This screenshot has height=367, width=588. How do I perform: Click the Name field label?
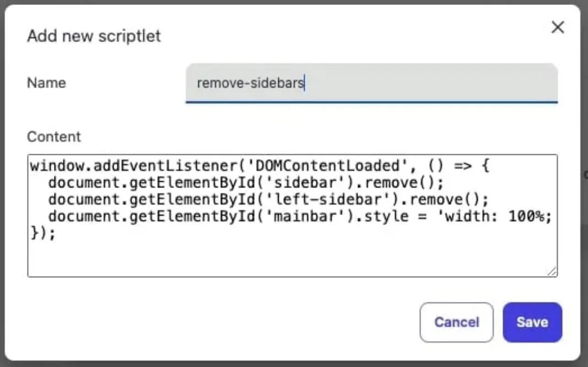pos(46,83)
